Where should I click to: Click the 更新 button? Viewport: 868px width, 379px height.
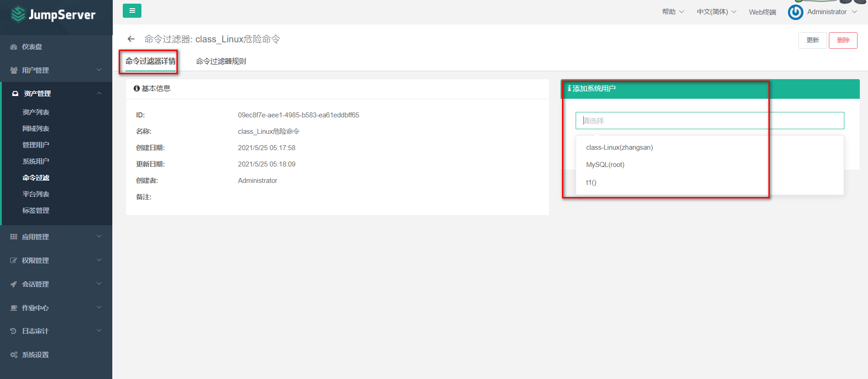tap(813, 40)
